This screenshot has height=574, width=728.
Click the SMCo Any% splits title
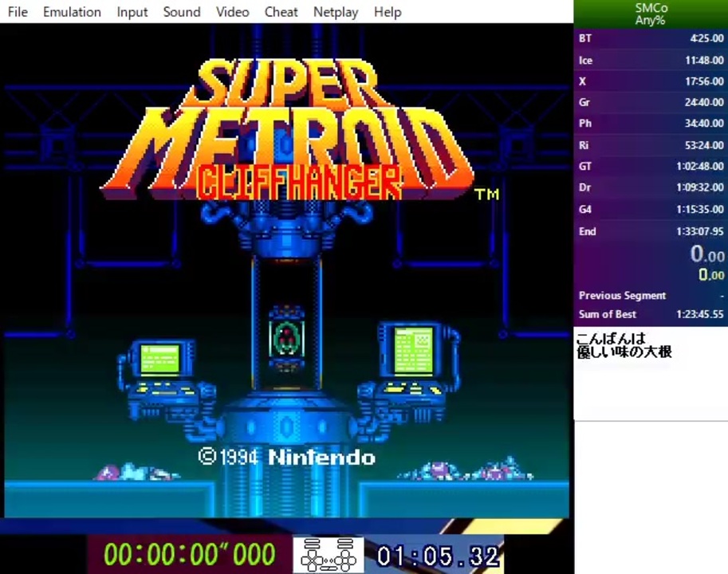click(651, 14)
